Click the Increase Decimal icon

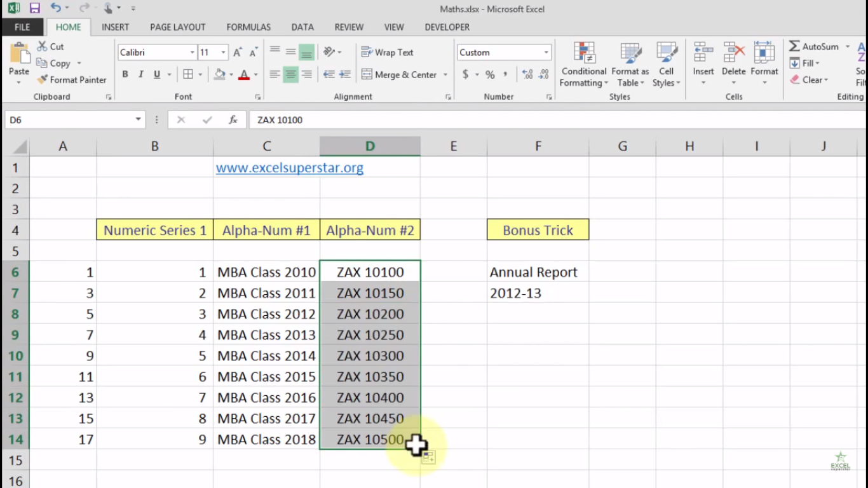[527, 74]
